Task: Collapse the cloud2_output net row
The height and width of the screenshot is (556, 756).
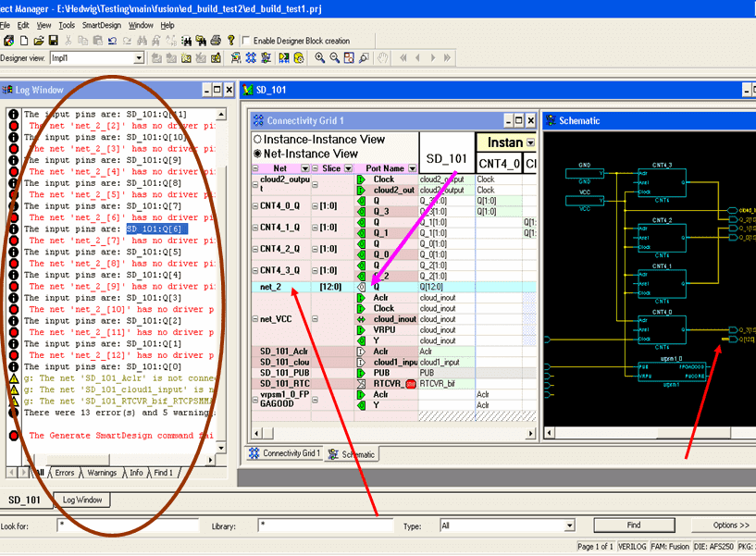Action: 255,184
